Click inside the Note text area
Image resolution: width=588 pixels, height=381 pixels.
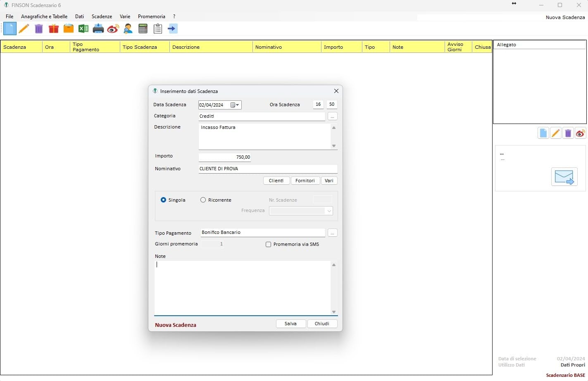coord(243,288)
